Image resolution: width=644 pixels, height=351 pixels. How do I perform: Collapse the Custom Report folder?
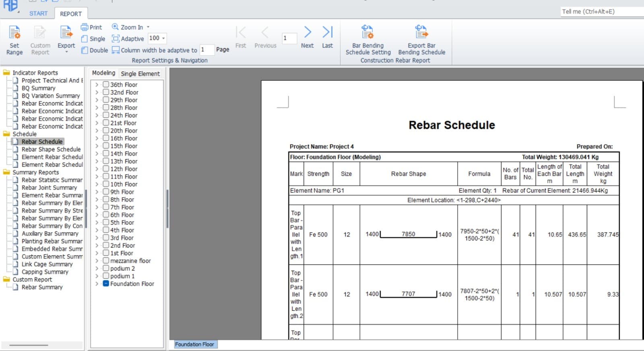click(6, 279)
